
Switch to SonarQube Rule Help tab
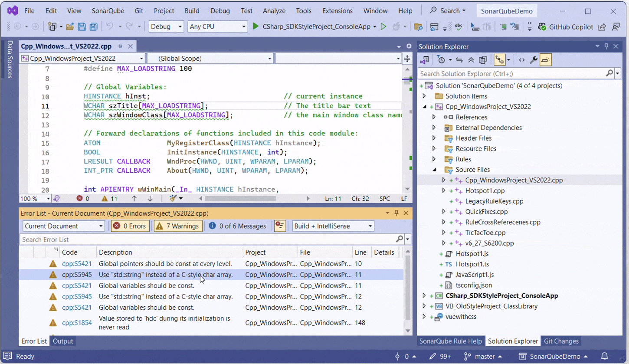click(x=450, y=341)
